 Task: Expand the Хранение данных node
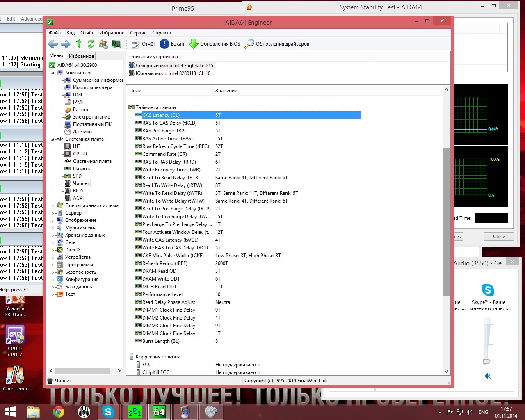(53, 235)
